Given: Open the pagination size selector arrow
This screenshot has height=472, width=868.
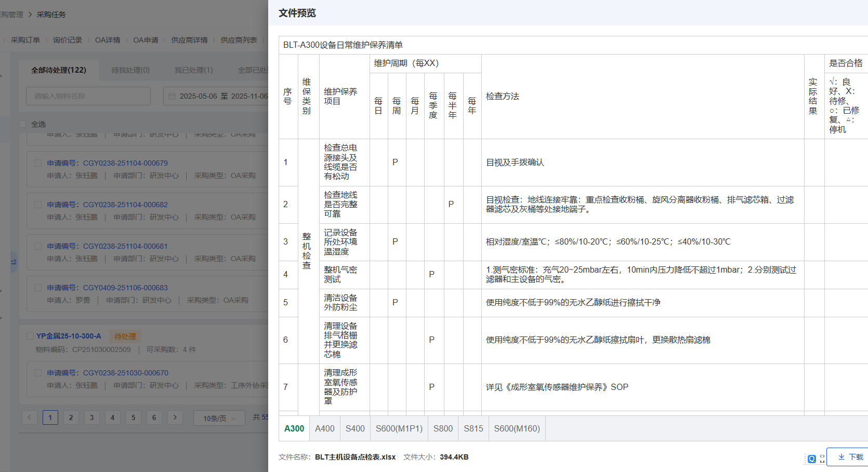Looking at the screenshot, I should [234, 417].
